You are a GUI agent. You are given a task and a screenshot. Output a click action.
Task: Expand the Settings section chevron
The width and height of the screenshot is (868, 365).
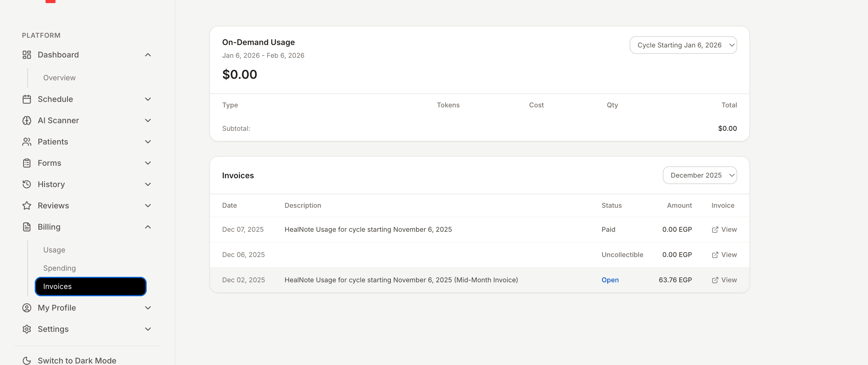(148, 329)
